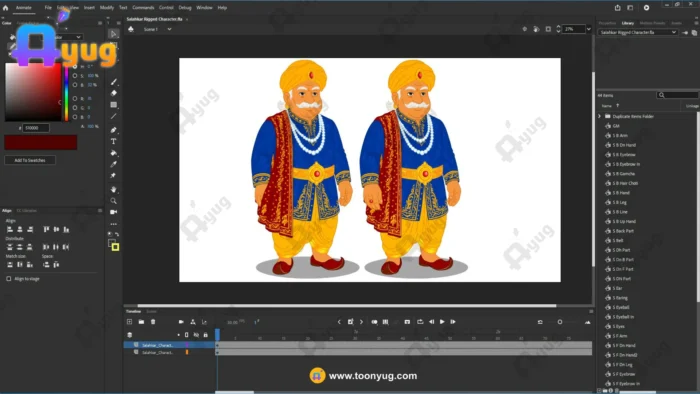Open the File menu
Screen dimensions: 700x394
pos(48,8)
